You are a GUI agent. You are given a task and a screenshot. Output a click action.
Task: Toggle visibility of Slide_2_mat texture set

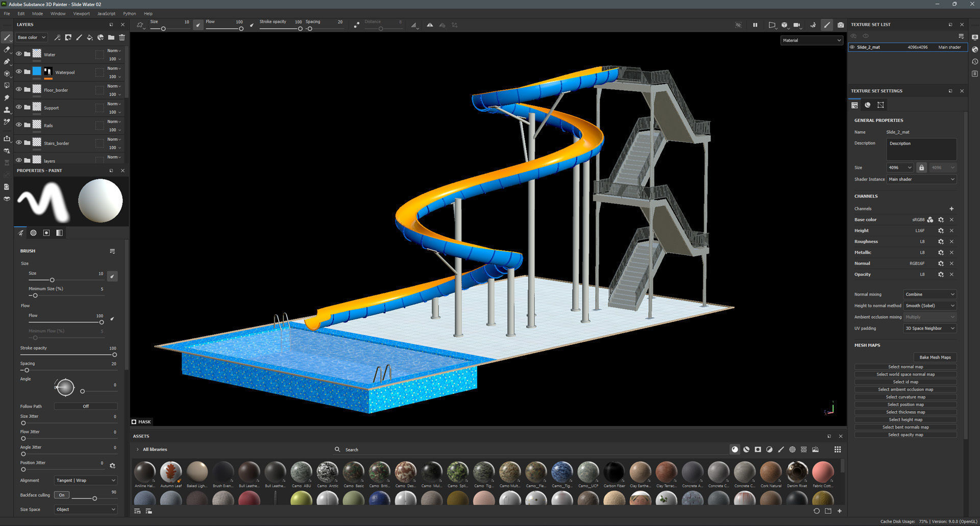click(x=852, y=47)
